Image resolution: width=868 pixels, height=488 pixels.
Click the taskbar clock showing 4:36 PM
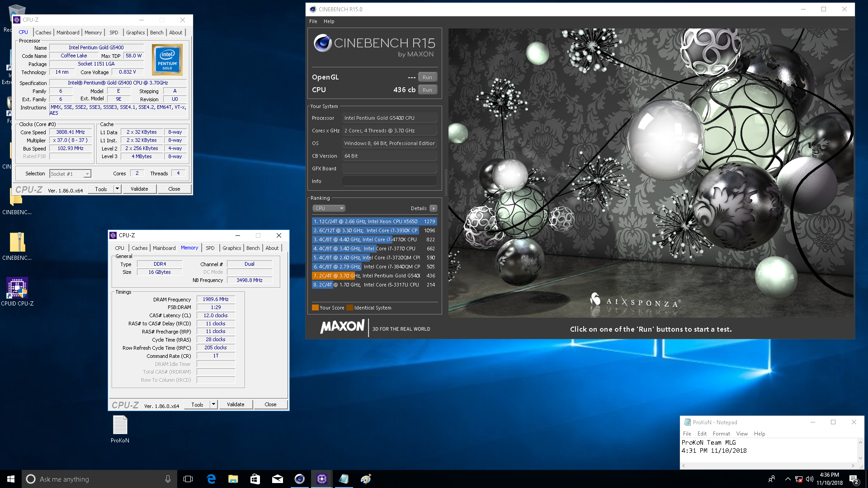[829, 479]
